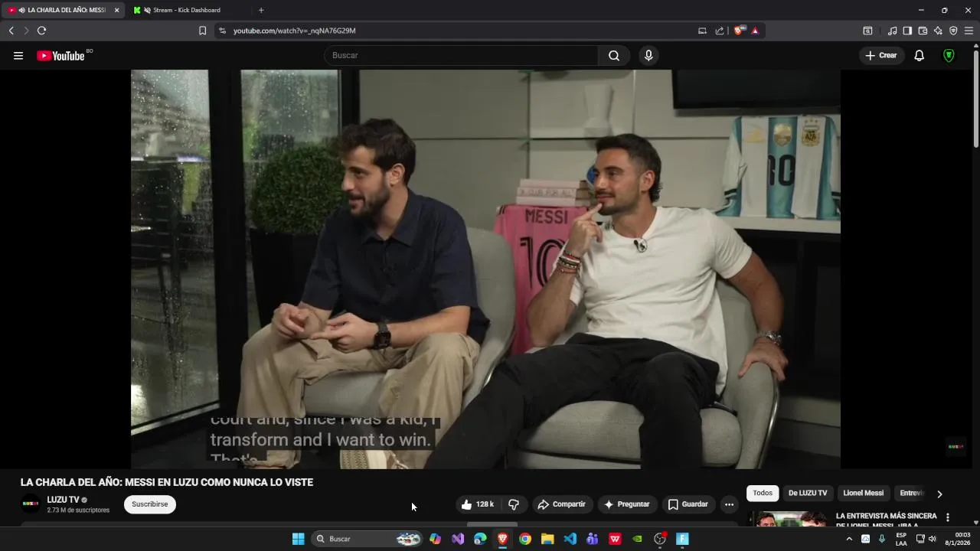This screenshot has height=551, width=980.
Task: Open Google Chrome from the taskbar
Action: (x=524, y=539)
